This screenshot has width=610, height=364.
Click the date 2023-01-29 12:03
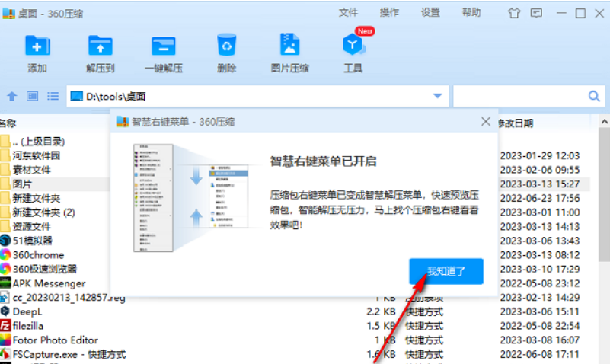[x=540, y=155]
